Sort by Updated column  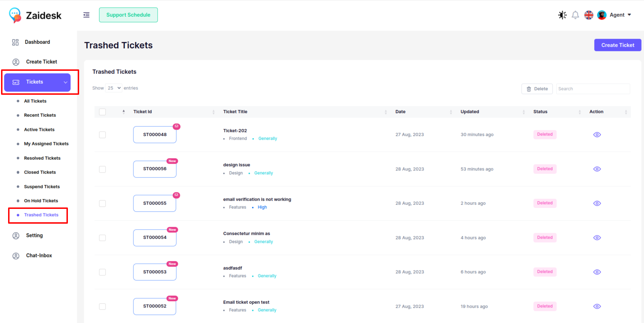coord(524,112)
